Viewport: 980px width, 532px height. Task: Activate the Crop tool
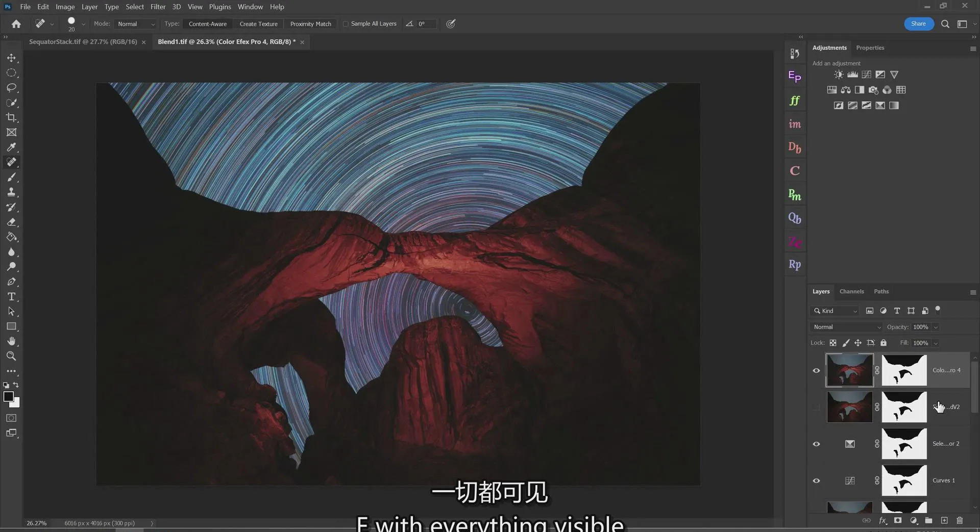[11, 117]
